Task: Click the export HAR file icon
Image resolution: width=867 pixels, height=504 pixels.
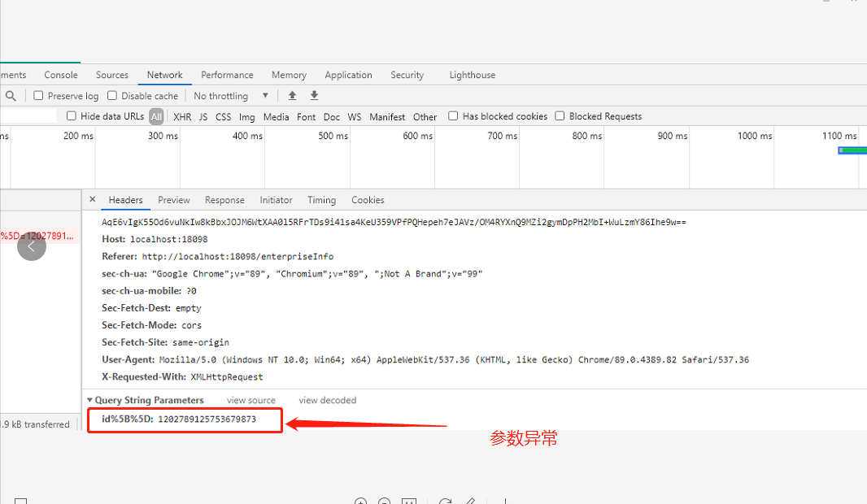Action: 312,95
